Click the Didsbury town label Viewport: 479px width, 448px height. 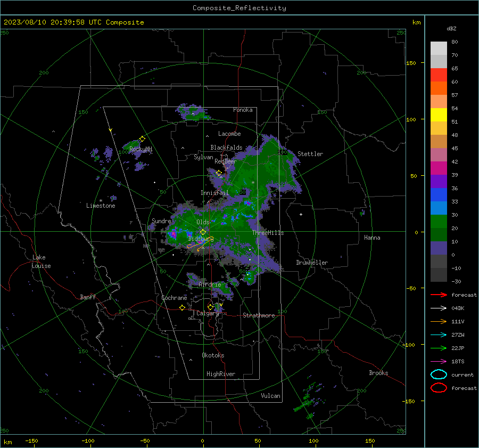201,239
